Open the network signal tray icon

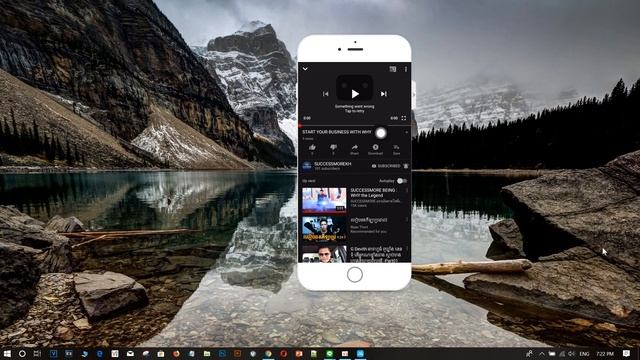562,353
